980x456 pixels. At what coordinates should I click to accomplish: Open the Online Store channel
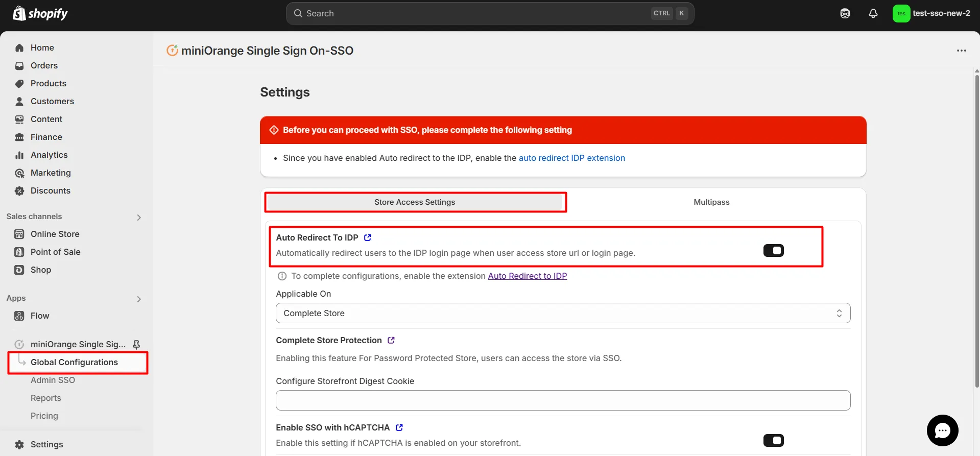click(x=55, y=234)
